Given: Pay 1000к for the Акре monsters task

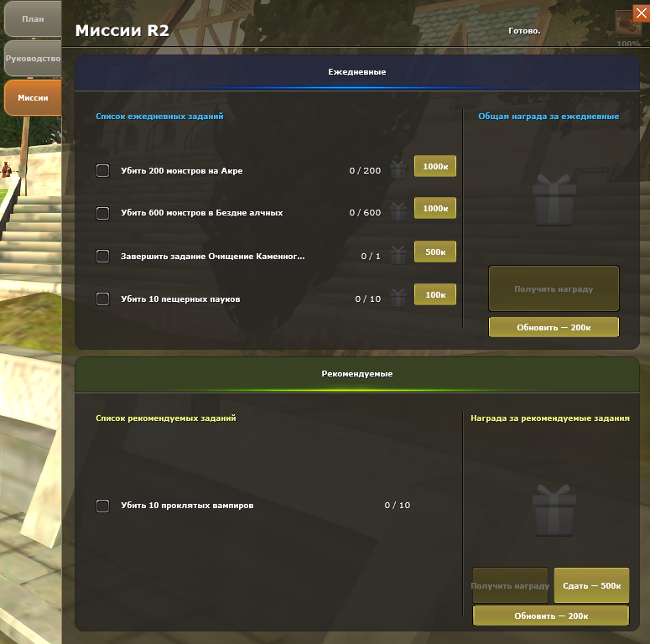Looking at the screenshot, I should [x=435, y=166].
